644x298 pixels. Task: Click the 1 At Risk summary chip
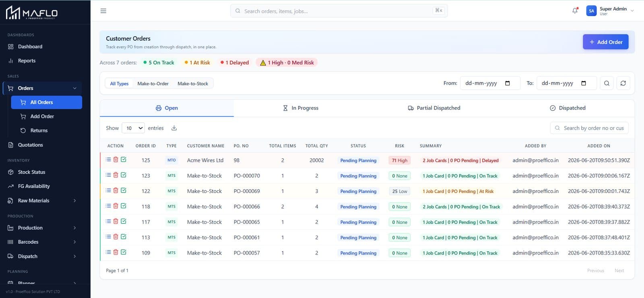tap(197, 62)
